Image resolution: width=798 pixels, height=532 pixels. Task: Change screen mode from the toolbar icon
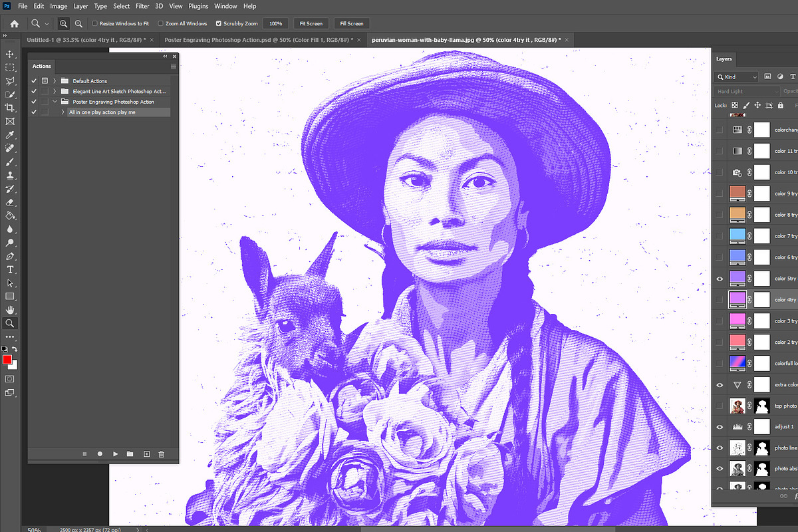coord(10,392)
